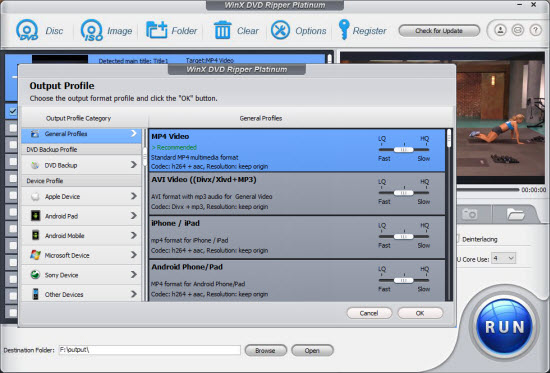Image resolution: width=550 pixels, height=373 pixels.
Task: Expand Sony Device category arrow
Action: [x=134, y=274]
